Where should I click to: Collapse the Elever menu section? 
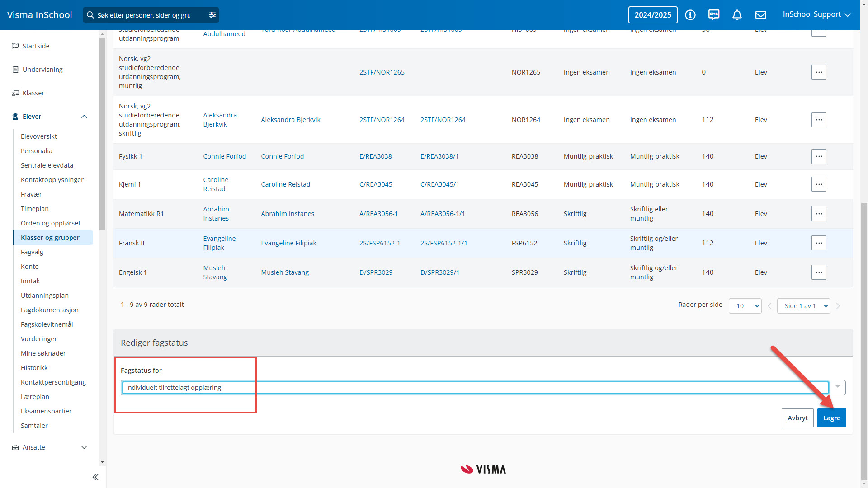coord(84,117)
